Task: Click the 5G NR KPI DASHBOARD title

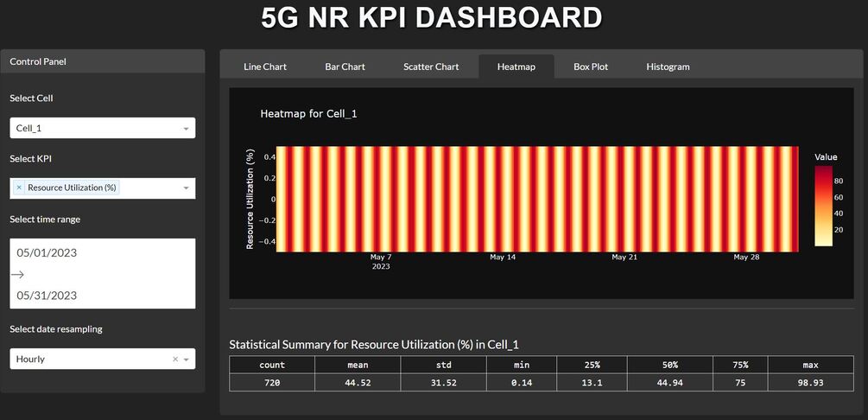Action: [x=431, y=18]
